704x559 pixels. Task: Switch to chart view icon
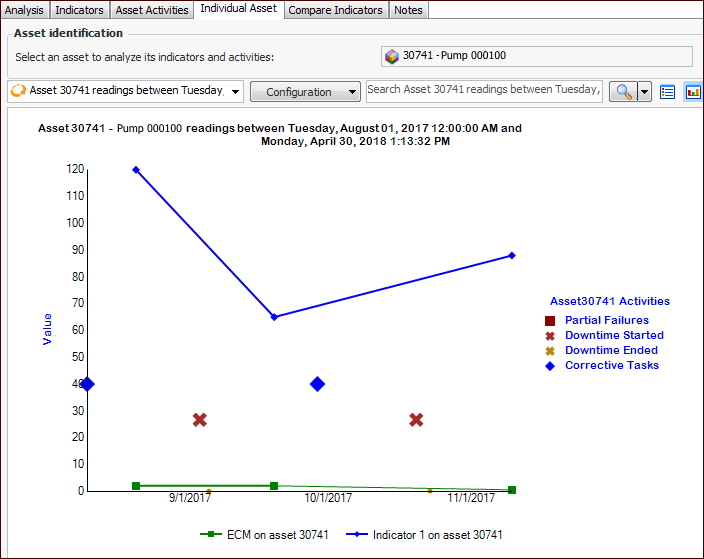(693, 92)
